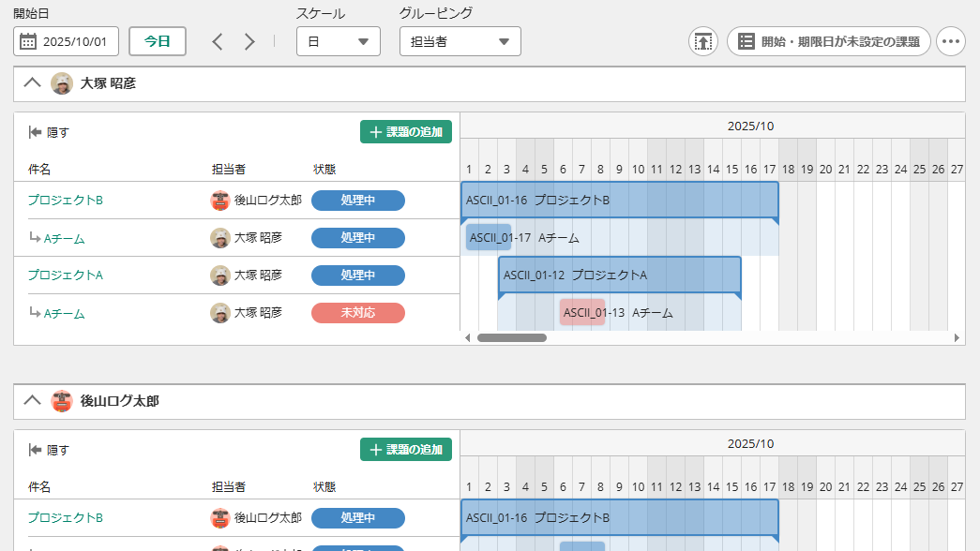Click 大塚 昭彦's avatar in the group header
The width and height of the screenshot is (980, 551).
(x=62, y=83)
